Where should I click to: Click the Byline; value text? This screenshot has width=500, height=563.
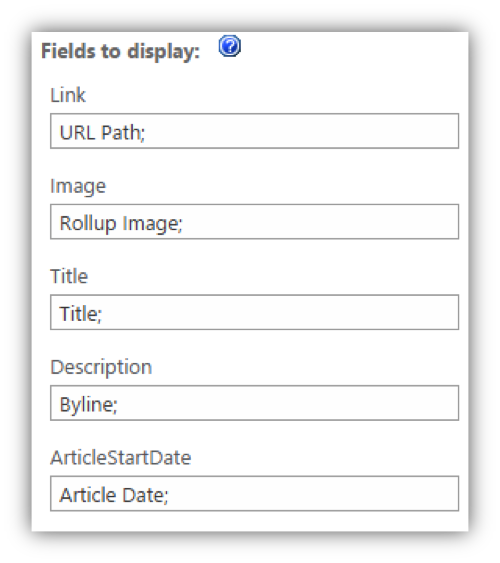click(x=88, y=405)
